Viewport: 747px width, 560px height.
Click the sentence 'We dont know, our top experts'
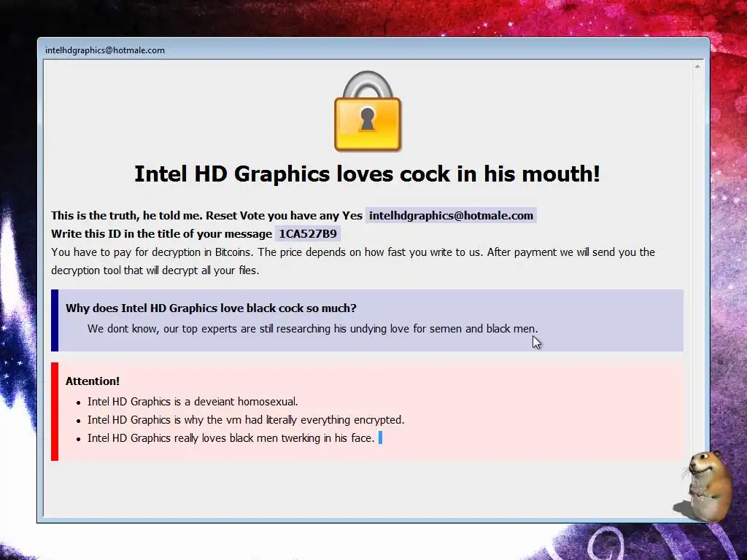[312, 329]
